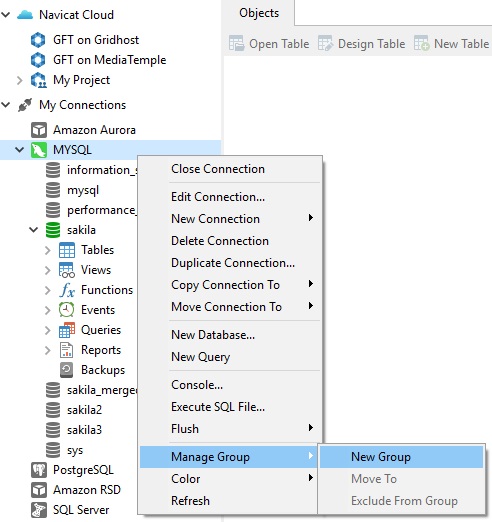Collapse the sakila database node
This screenshot has height=522, width=492.
click(x=34, y=230)
